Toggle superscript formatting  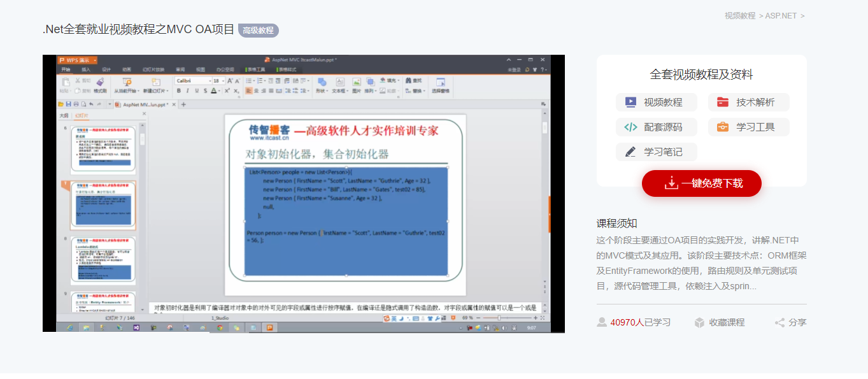pyautogui.click(x=227, y=90)
